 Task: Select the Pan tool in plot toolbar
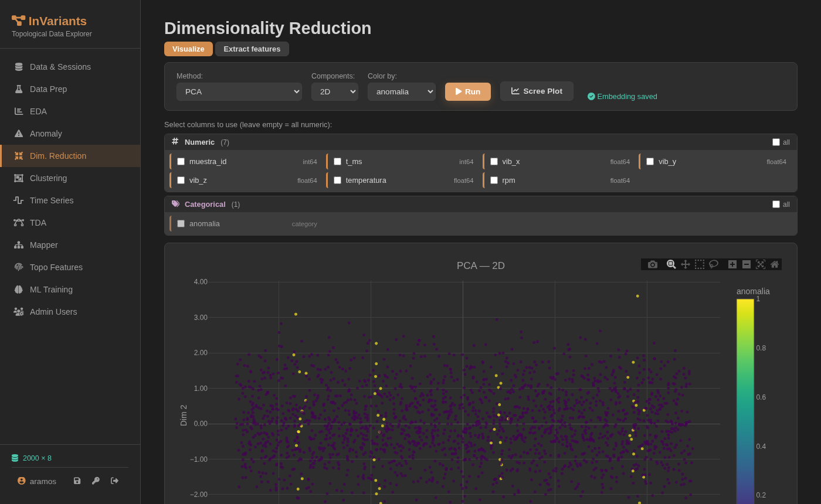click(686, 264)
